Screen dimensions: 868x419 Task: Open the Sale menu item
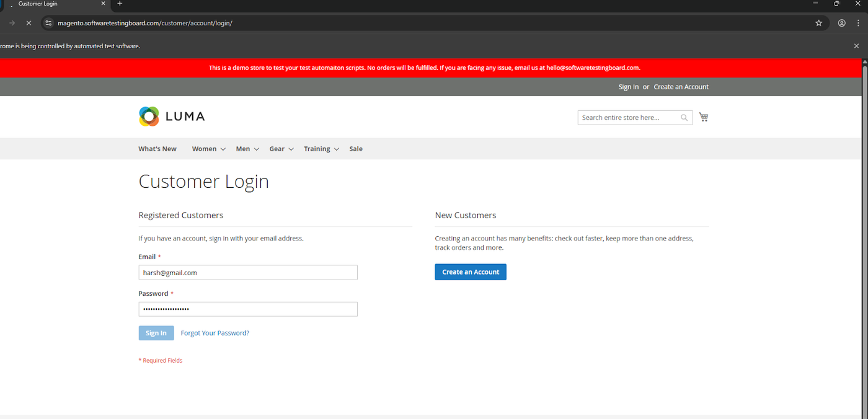pos(356,149)
